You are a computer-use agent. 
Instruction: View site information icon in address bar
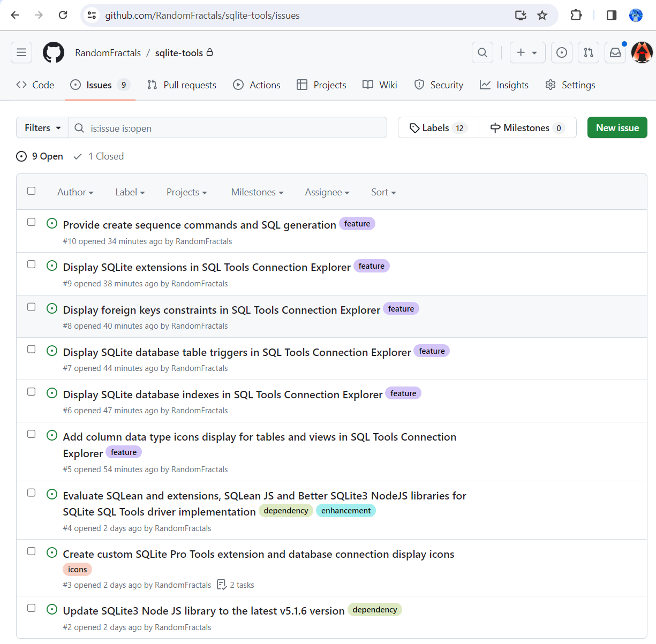[x=92, y=15]
